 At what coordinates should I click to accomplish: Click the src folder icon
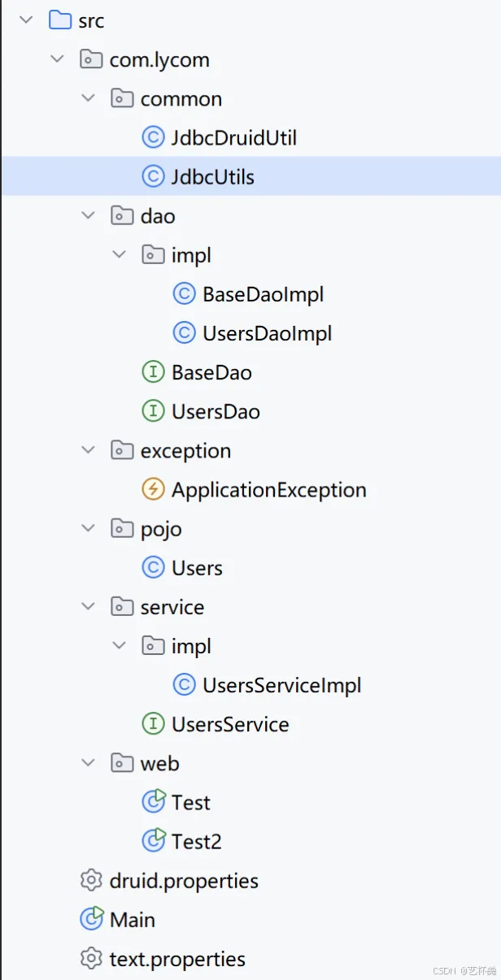pos(60,20)
